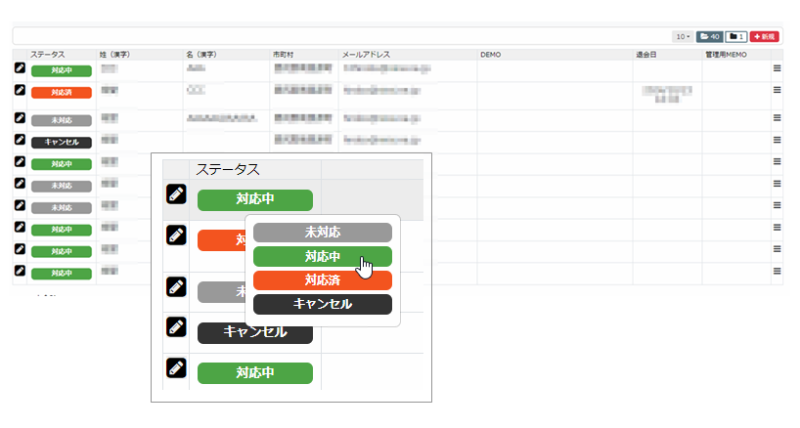This screenshot has width=800, height=428.
Task: Click the open-folder button showing 40
Action: pos(709,36)
